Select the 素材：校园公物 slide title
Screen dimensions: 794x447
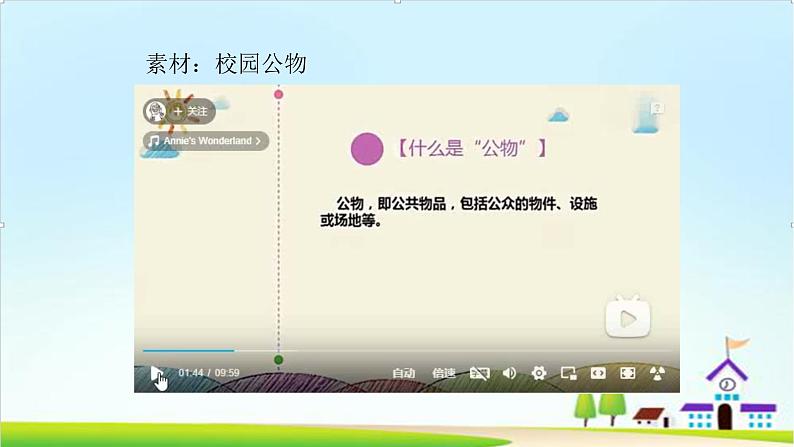pyautogui.click(x=226, y=65)
